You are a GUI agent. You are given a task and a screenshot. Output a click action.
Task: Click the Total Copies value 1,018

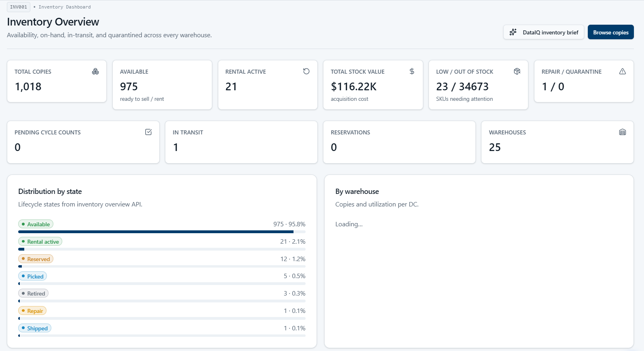click(x=28, y=87)
